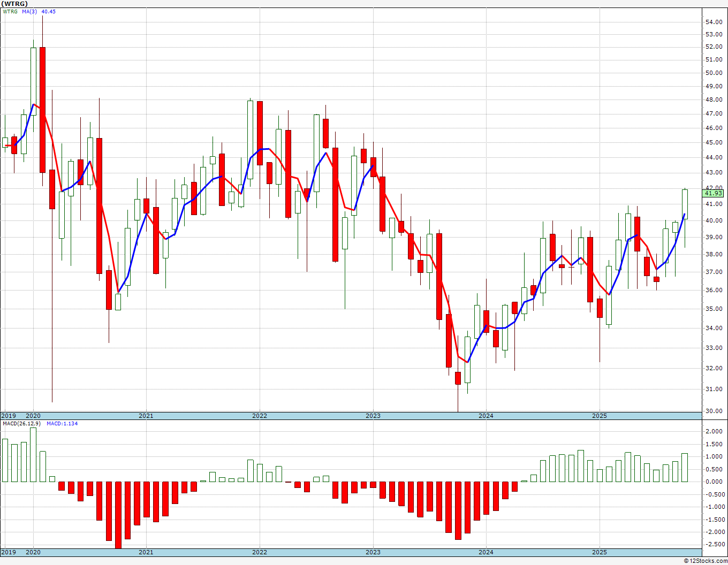Select the 33.00 price axis label
Screen dimensions: 728x565
[714, 348]
